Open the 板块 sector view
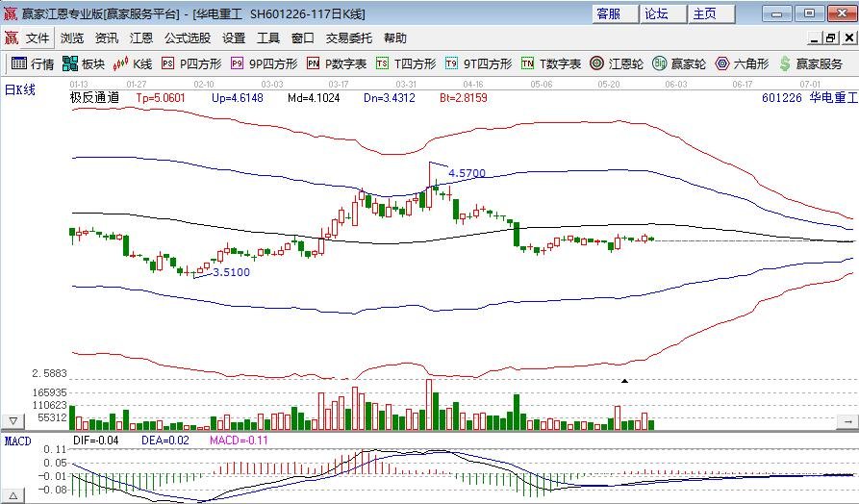Viewport: 859px width, 504px height. 84,64
